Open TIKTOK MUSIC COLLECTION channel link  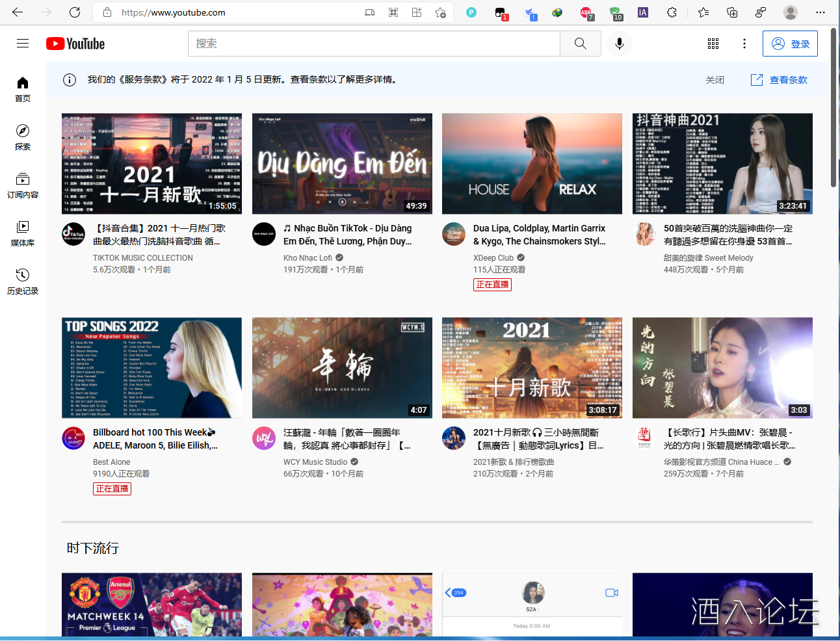(143, 258)
